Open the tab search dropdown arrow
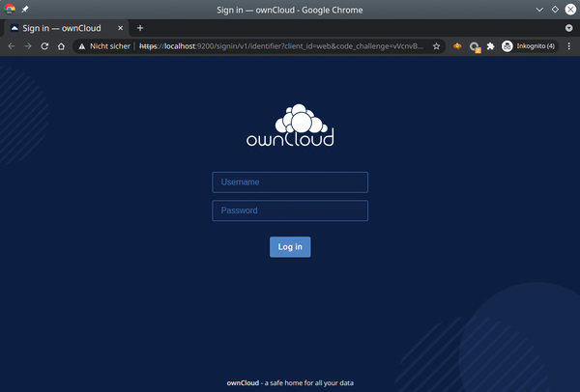580x392 pixels. click(569, 28)
